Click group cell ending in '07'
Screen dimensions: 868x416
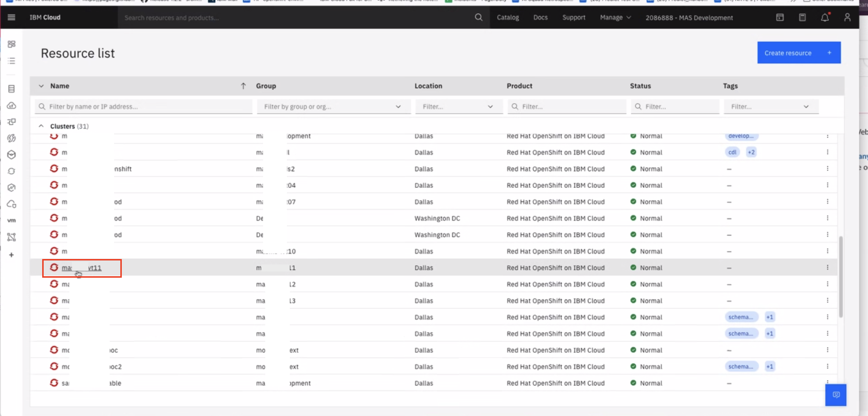(276, 202)
